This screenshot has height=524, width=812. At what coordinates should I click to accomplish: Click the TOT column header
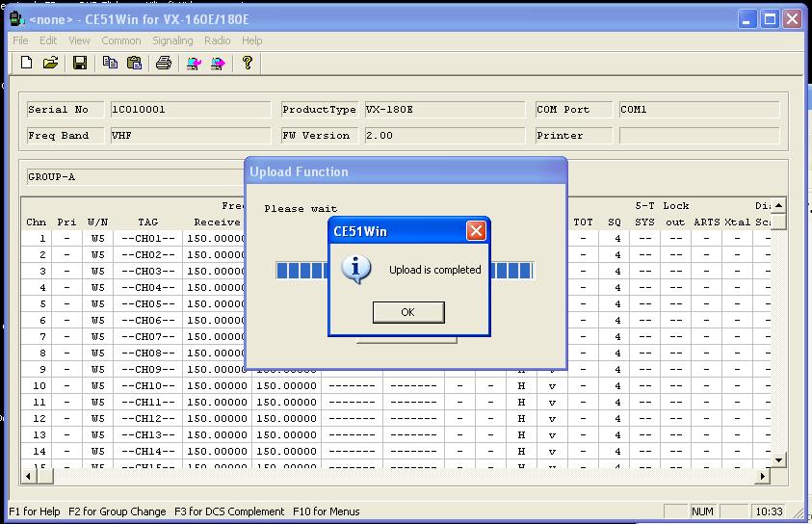tap(583, 223)
